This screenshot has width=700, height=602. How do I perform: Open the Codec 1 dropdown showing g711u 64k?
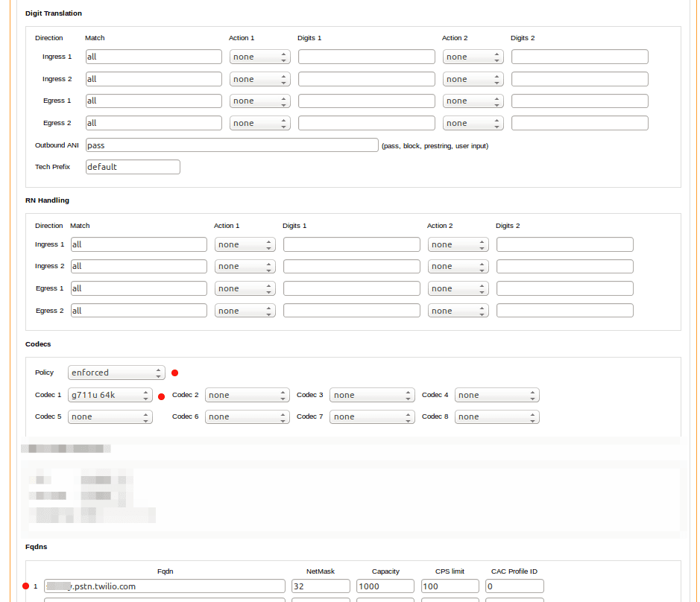coord(110,395)
